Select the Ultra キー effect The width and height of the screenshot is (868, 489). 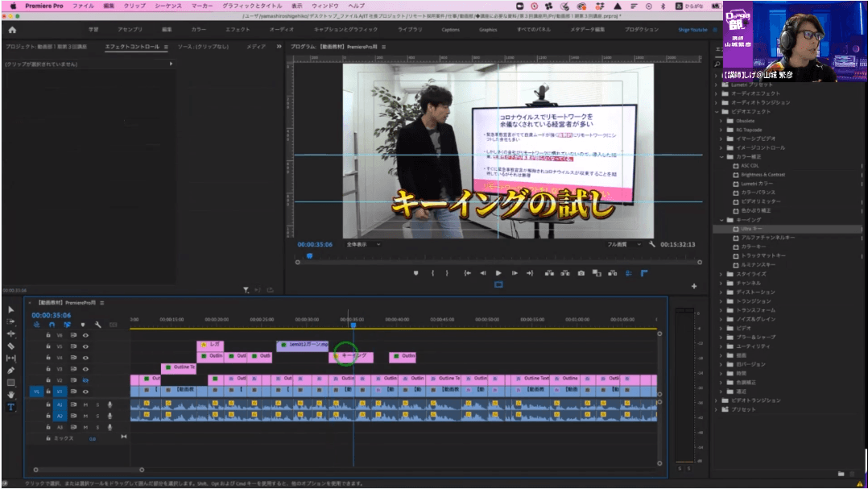pos(751,229)
